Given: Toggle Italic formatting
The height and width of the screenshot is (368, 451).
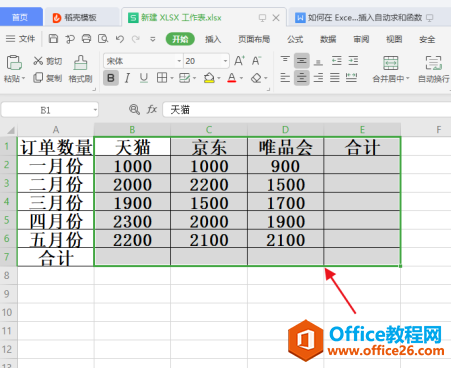Looking at the screenshot, I should 127,78.
